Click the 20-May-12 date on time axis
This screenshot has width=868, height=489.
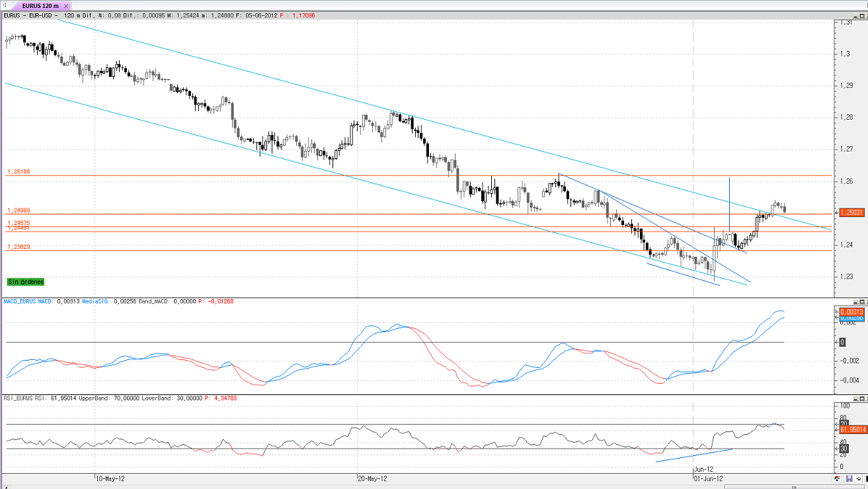372,478
